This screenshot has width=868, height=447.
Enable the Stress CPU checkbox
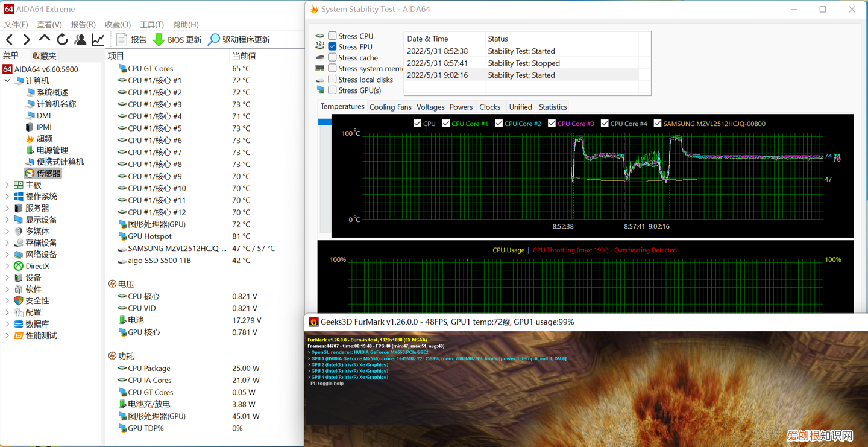coord(332,36)
